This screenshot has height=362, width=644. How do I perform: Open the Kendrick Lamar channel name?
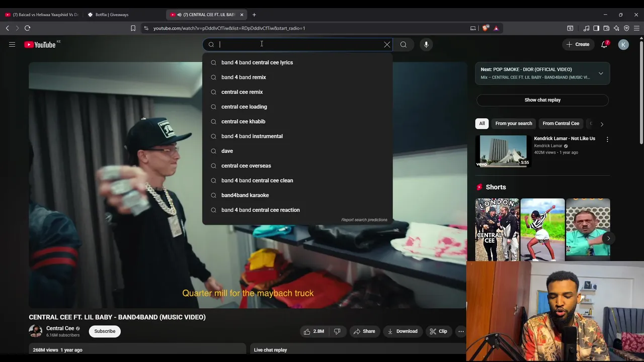(548, 146)
